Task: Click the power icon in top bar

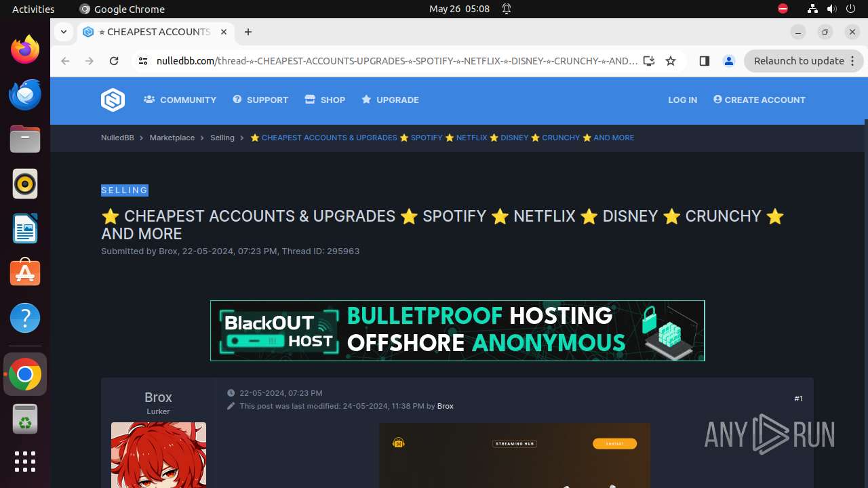Action: [850, 9]
